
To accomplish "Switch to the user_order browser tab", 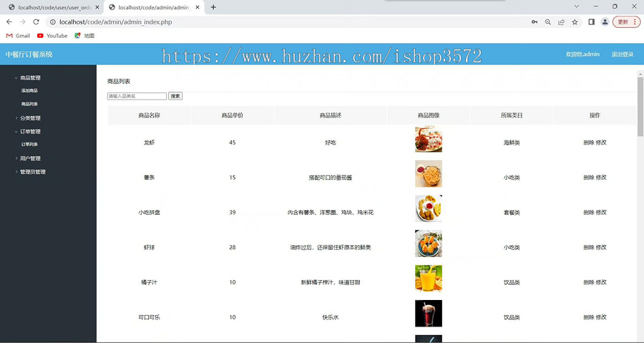I will pyautogui.click(x=54, y=7).
